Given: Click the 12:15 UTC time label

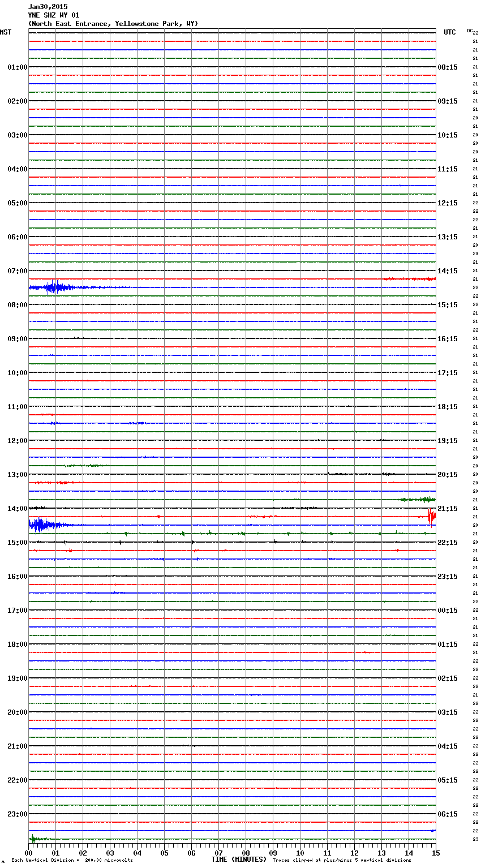Looking at the screenshot, I should [x=448, y=203].
